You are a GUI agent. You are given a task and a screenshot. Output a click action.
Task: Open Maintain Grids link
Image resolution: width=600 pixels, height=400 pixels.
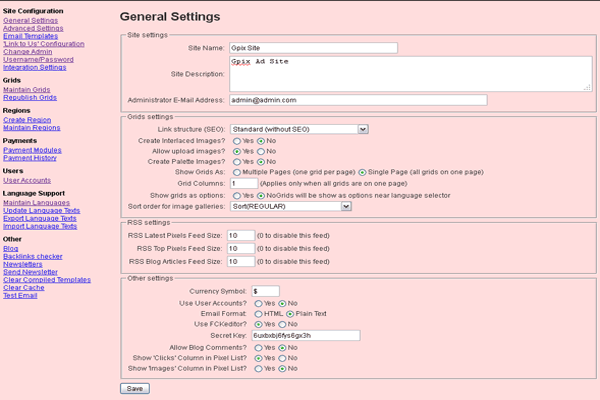(x=25, y=90)
